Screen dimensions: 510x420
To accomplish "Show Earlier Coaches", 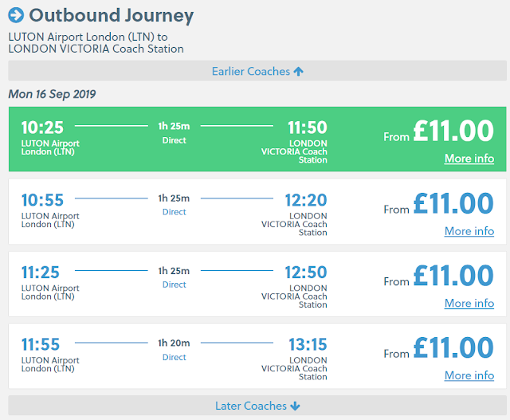I will point(250,71).
